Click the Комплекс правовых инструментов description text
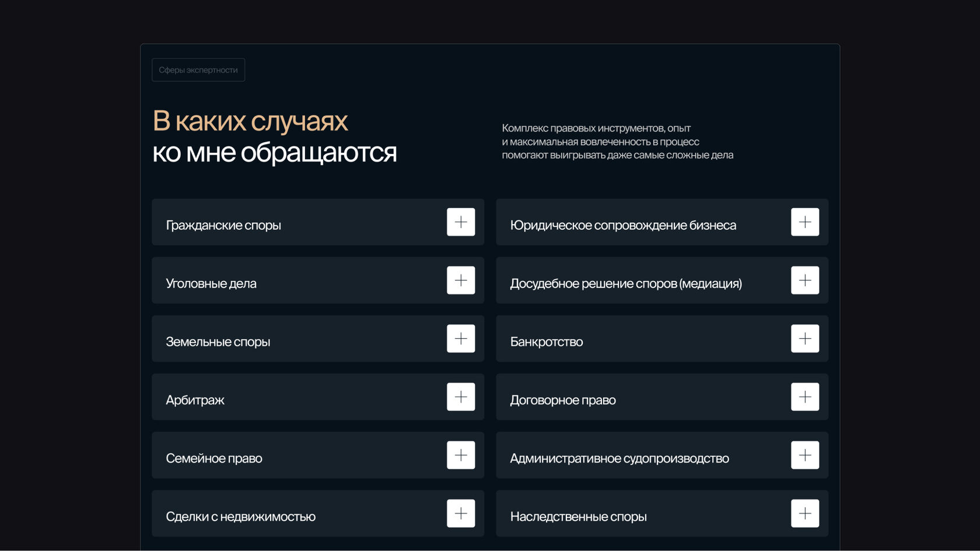The image size is (980, 551). 618,142
